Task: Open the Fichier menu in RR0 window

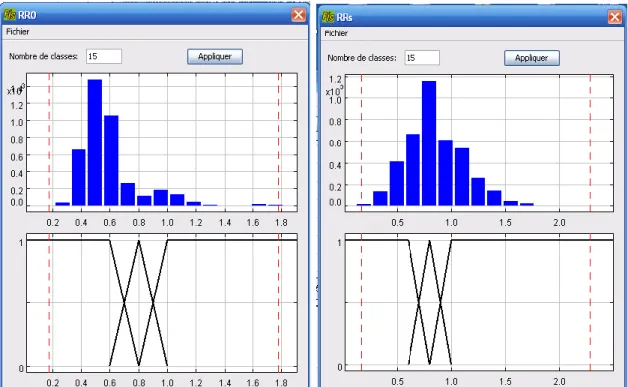Action: (18, 32)
